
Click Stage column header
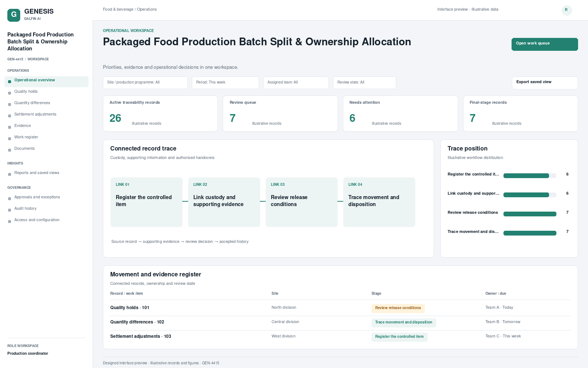coord(376,294)
